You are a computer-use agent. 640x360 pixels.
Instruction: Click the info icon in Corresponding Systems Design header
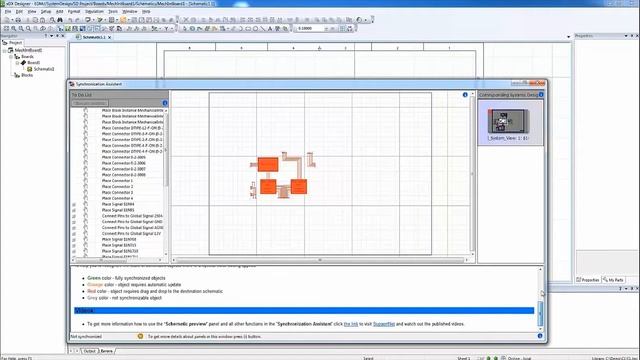[x=541, y=95]
